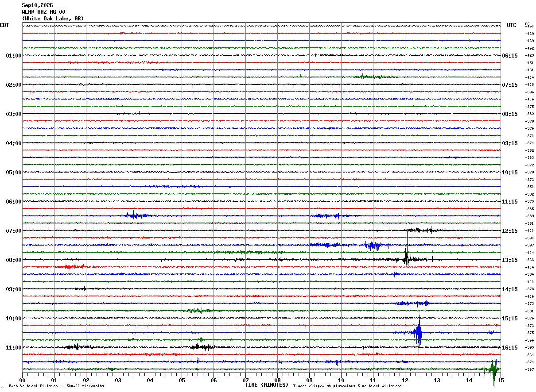Select the UTC timezone header
This screenshot has width=536, height=392.
pyautogui.click(x=512, y=25)
